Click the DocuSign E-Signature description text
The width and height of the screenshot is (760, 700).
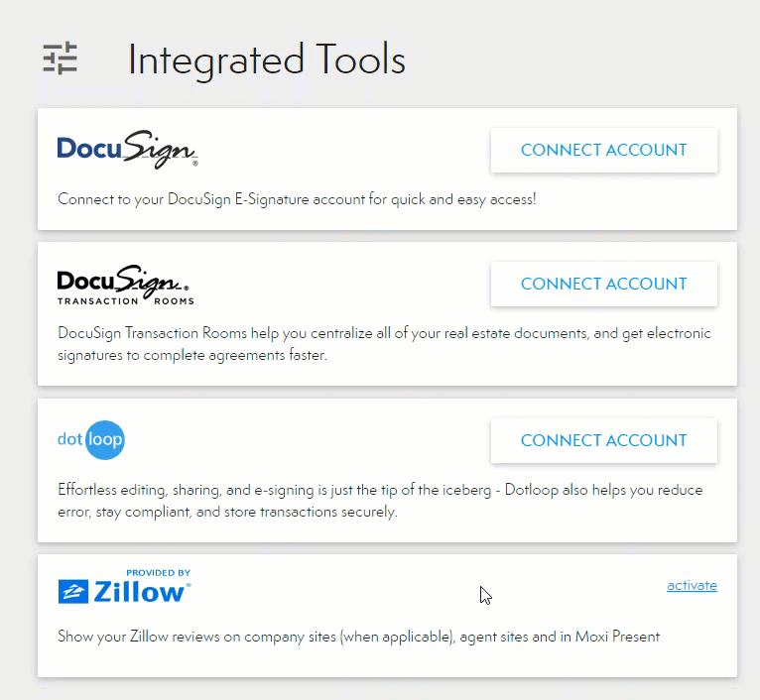click(297, 199)
